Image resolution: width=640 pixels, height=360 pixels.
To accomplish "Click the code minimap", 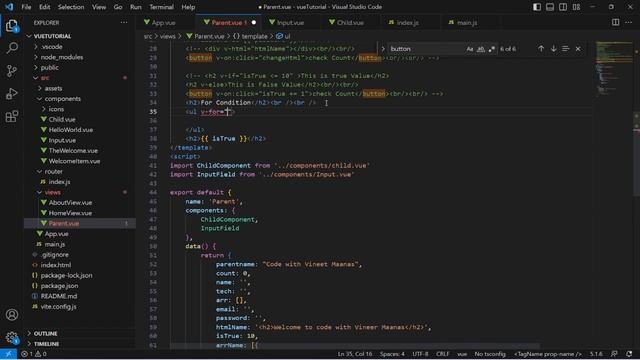I will pos(614,69).
